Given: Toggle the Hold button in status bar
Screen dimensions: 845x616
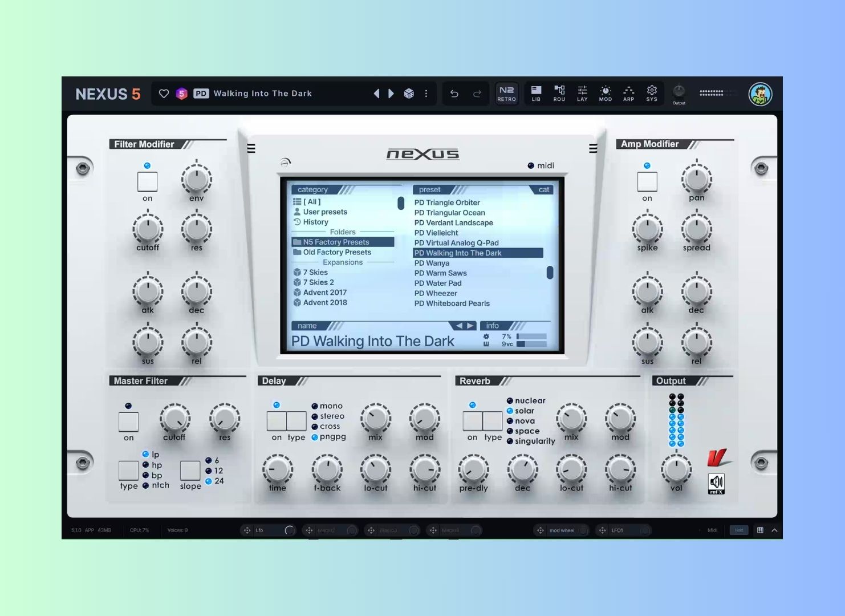Looking at the screenshot, I should point(738,530).
